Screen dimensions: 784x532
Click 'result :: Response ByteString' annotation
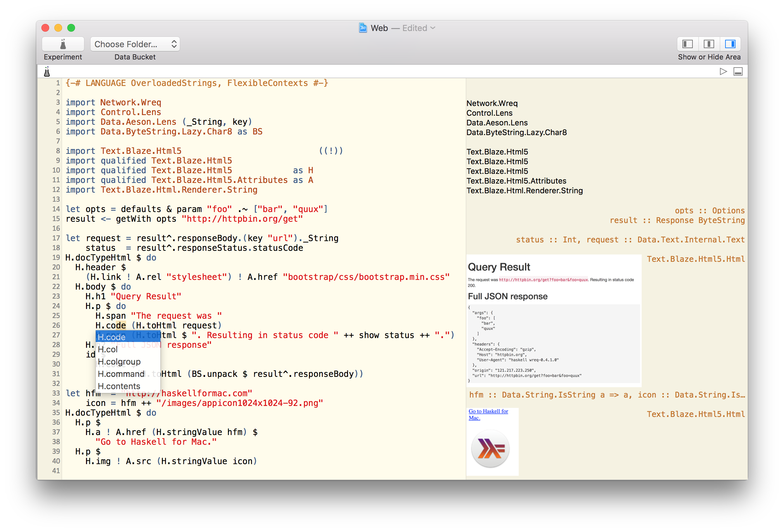pos(677,220)
